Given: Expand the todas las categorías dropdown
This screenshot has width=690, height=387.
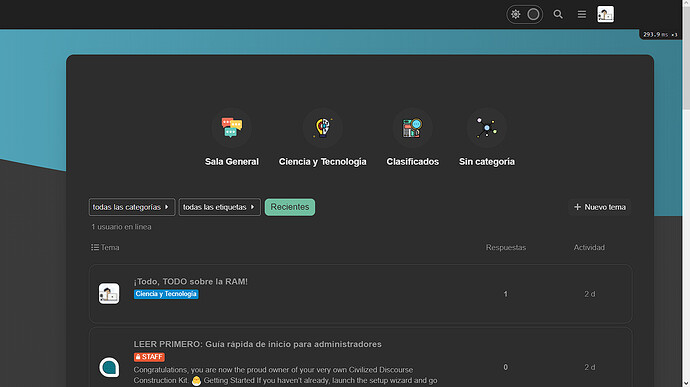Looking at the screenshot, I should tap(132, 207).
